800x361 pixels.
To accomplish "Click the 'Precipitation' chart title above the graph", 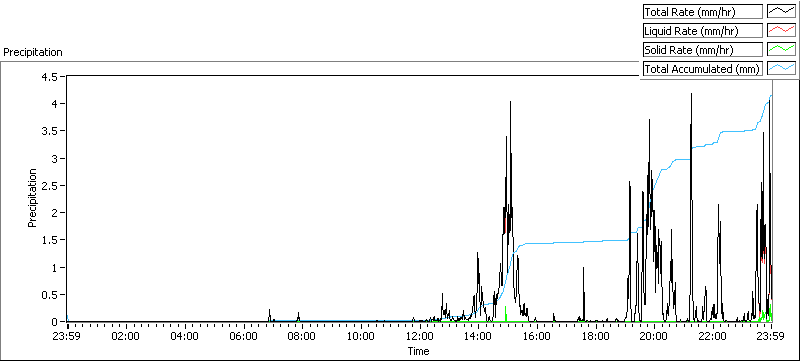I will click(x=33, y=52).
